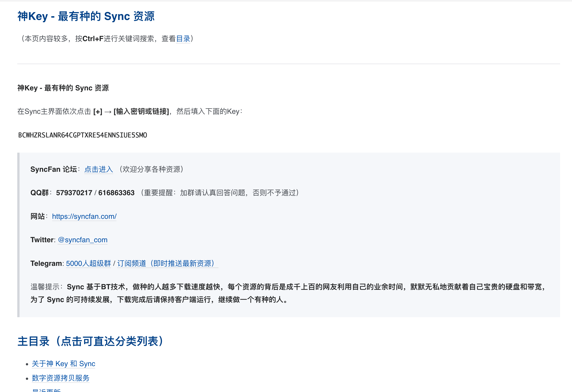Click the bold Ctrl+F text
This screenshot has width=572, height=392.
93,39
